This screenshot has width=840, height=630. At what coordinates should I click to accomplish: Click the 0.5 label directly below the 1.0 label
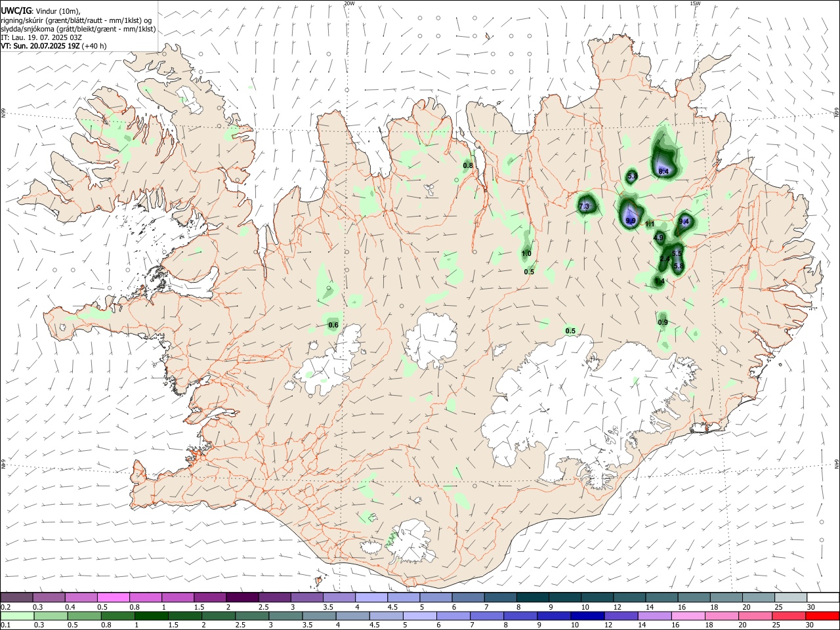[529, 272]
